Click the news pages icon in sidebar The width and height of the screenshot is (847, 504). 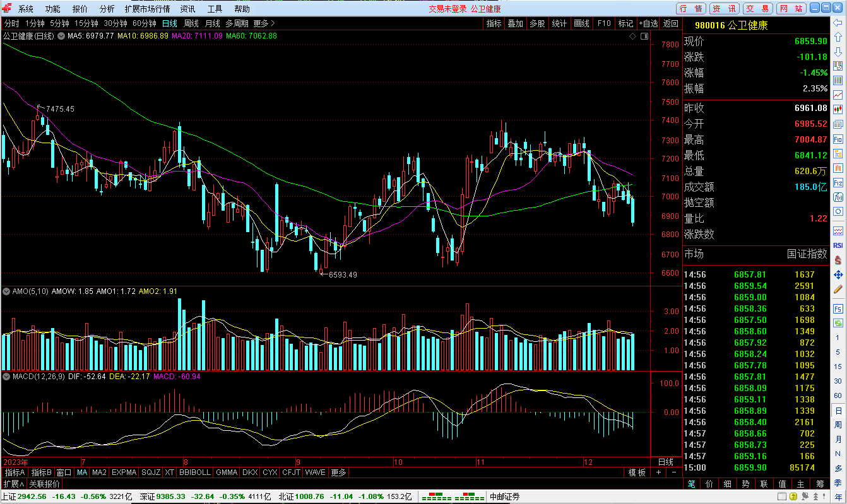pyautogui.click(x=838, y=124)
